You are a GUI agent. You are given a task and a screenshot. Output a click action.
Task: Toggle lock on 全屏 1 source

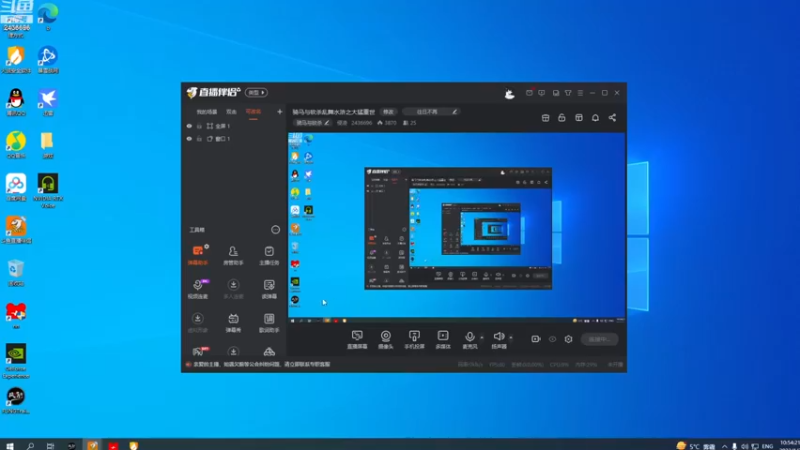(199, 126)
